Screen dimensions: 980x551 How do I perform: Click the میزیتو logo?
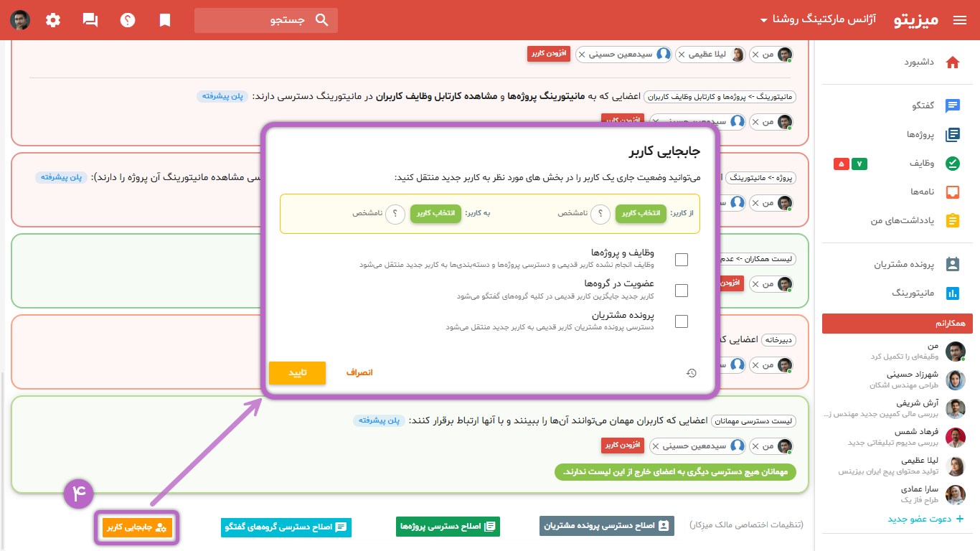917,20
